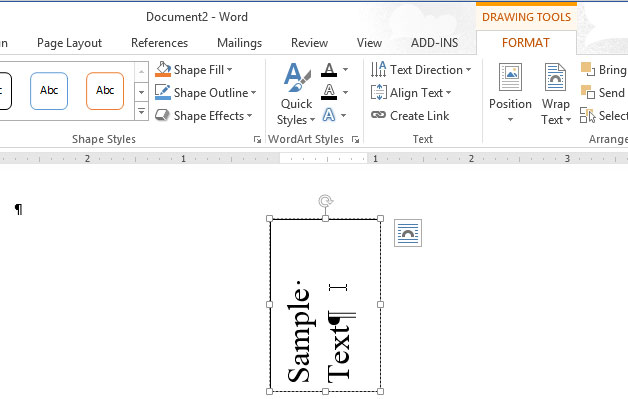
Task: Click the Align Text label
Action: (417, 93)
